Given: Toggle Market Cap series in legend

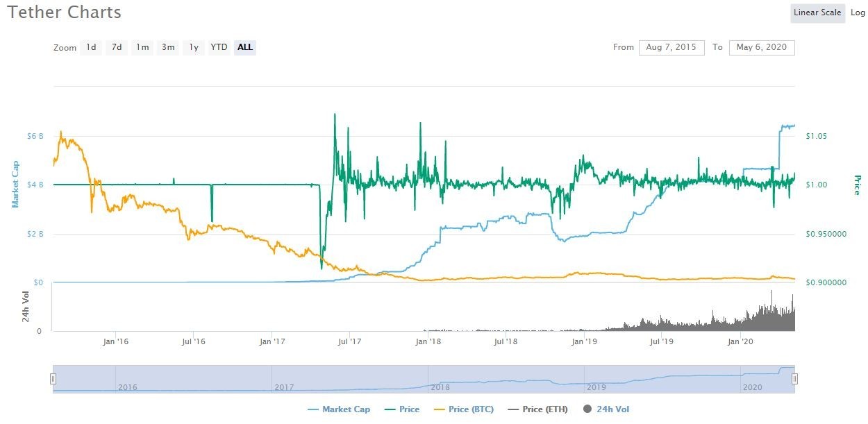Looking at the screenshot, I should point(338,409).
